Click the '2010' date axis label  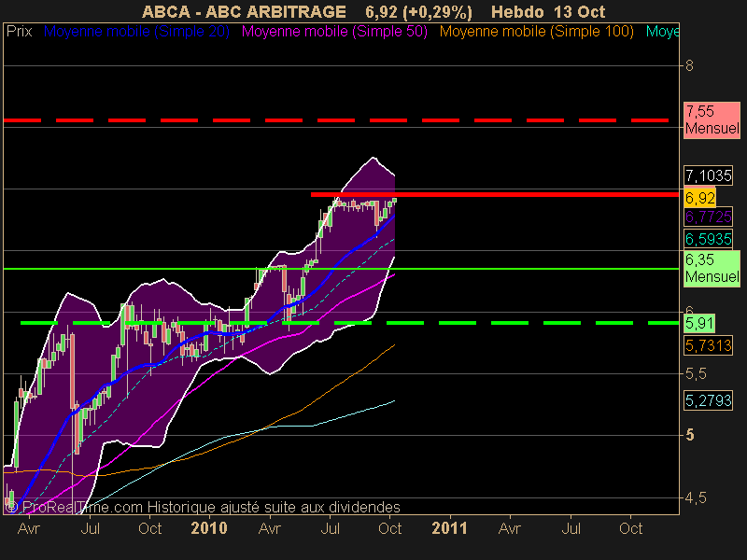208,528
